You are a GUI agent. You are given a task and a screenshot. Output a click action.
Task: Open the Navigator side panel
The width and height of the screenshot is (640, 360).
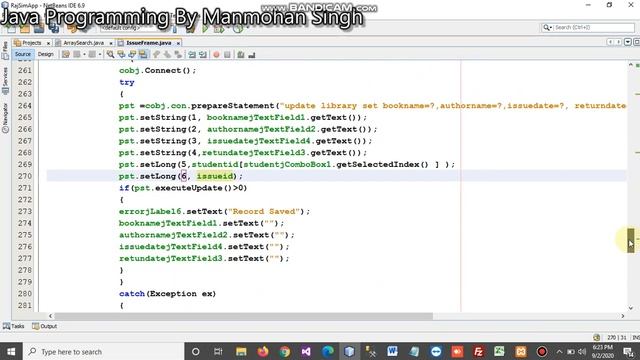coord(5,118)
